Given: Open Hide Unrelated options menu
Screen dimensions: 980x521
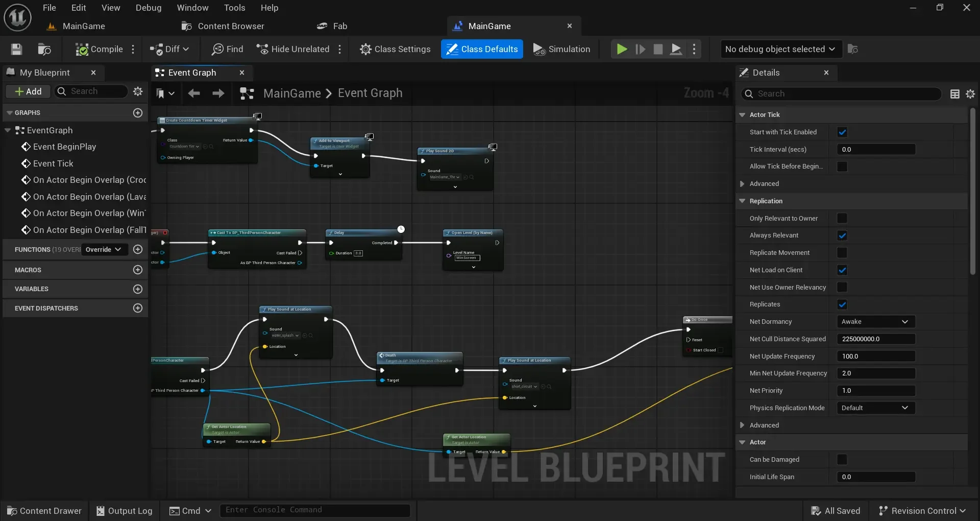Looking at the screenshot, I should click(x=340, y=49).
